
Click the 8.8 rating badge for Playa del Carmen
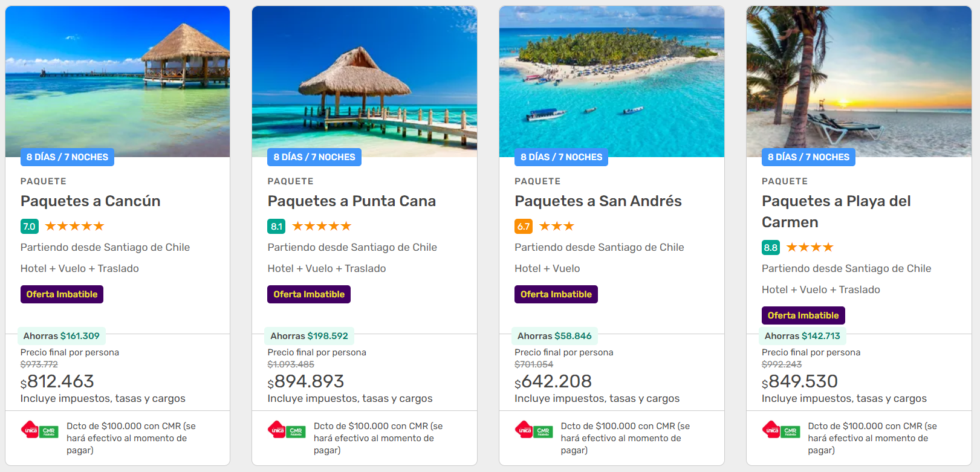pyautogui.click(x=771, y=248)
